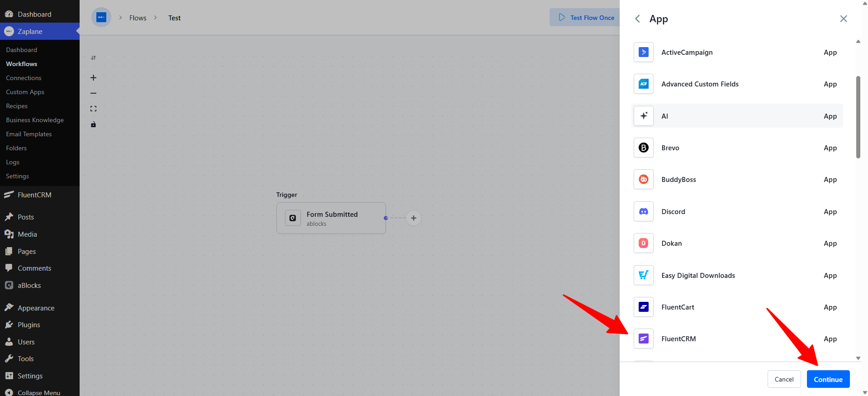Open the Folders submenu item
868x396 pixels.
(x=16, y=148)
